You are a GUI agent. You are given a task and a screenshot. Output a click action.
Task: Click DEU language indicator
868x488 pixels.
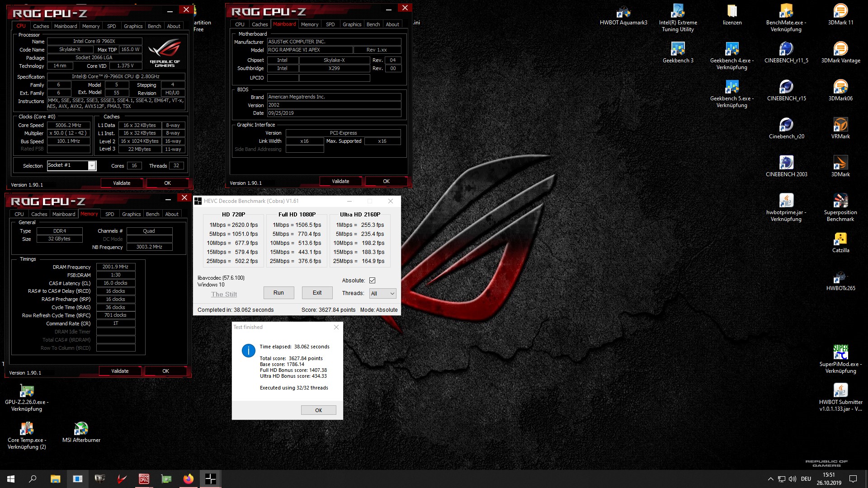[x=806, y=479]
